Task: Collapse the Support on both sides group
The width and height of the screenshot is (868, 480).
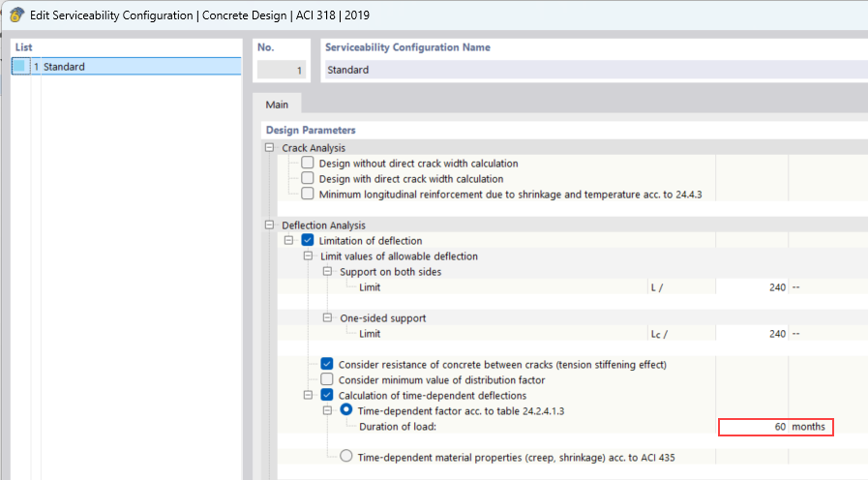Action: click(328, 272)
